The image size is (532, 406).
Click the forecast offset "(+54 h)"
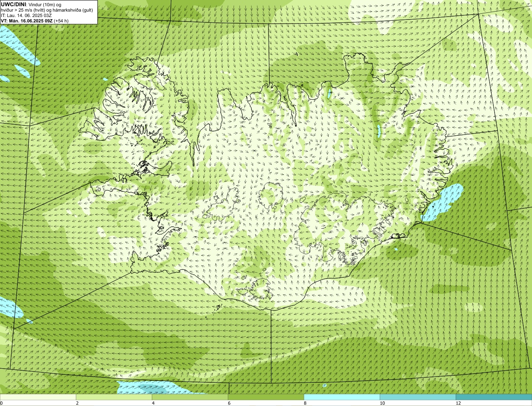[x=61, y=20]
